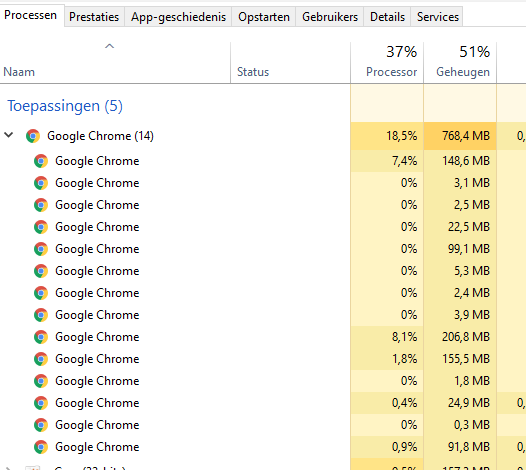Click Chrome icon in the 91,8 MB row

pyautogui.click(x=41, y=447)
